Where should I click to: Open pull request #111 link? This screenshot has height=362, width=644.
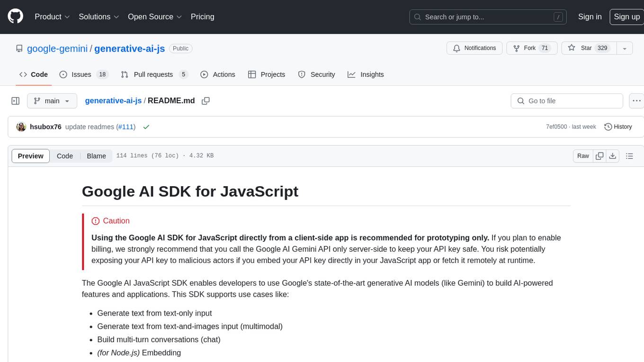point(125,127)
